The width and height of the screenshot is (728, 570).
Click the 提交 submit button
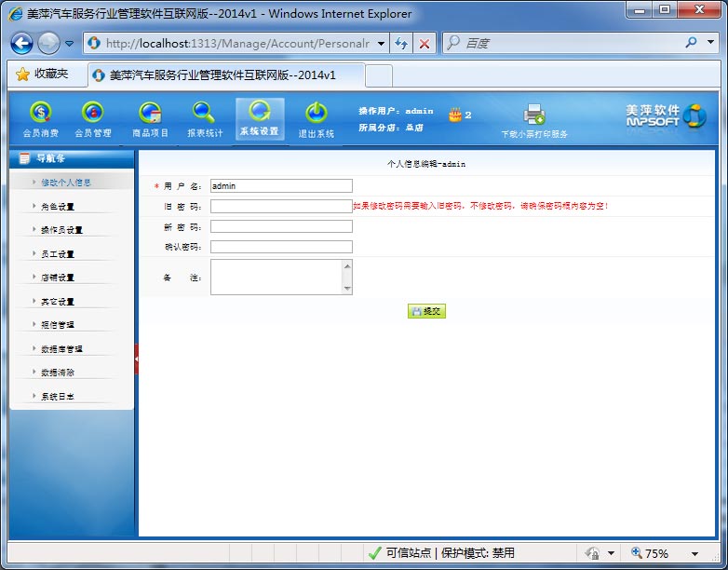click(x=426, y=311)
